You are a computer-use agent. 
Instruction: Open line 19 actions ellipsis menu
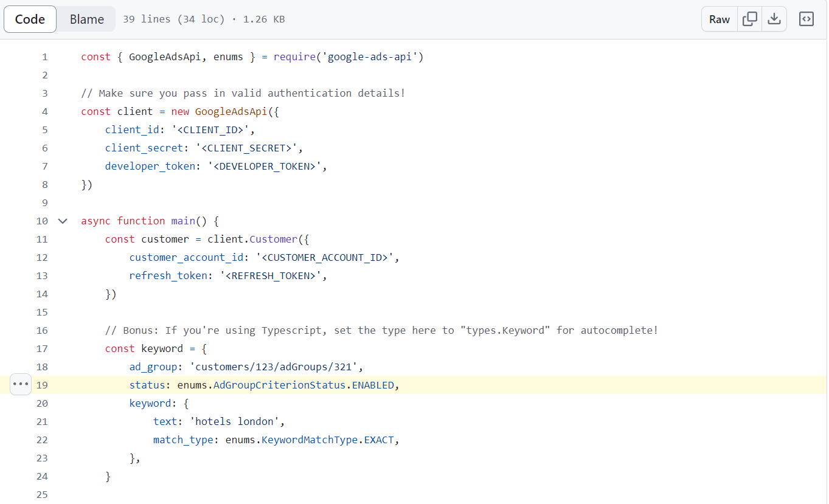tap(21, 384)
